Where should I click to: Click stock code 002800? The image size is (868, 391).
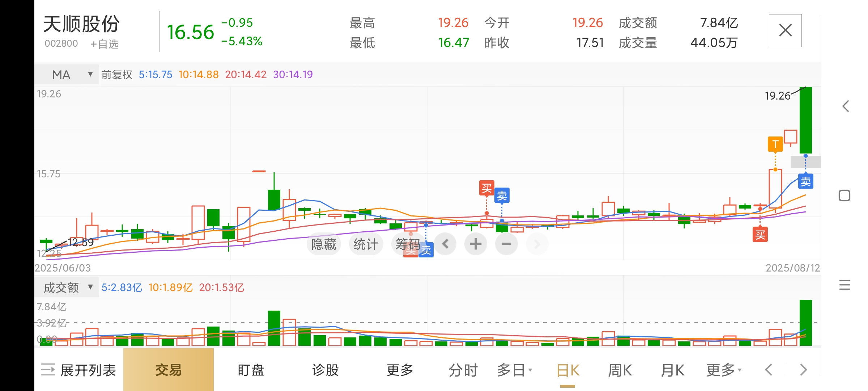tap(61, 43)
